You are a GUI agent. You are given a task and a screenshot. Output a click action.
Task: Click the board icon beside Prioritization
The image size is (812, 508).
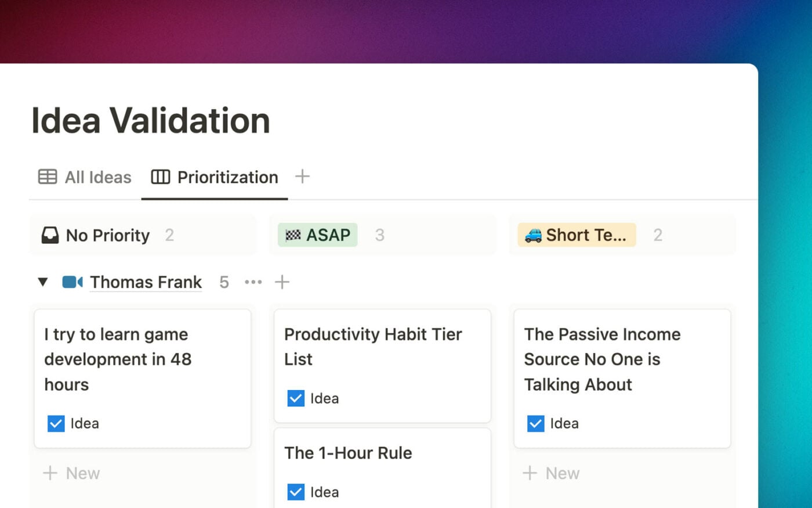click(x=160, y=177)
